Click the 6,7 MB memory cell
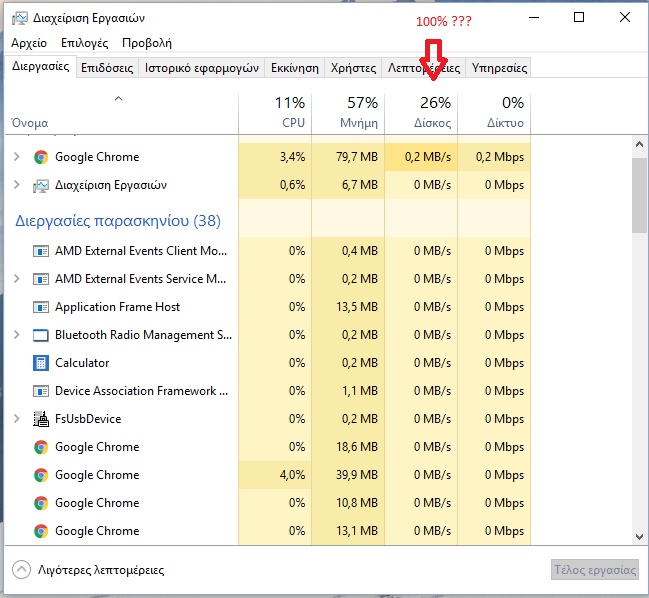 (x=348, y=185)
